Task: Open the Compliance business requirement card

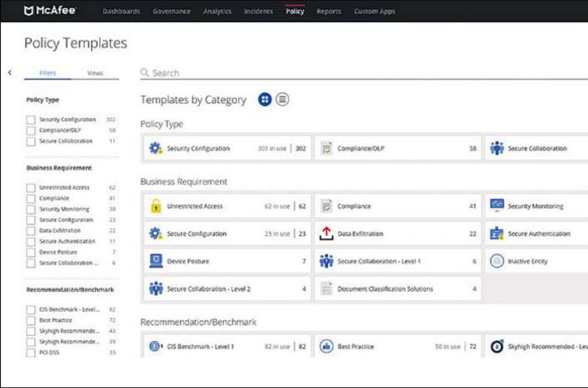Action: [x=398, y=206]
